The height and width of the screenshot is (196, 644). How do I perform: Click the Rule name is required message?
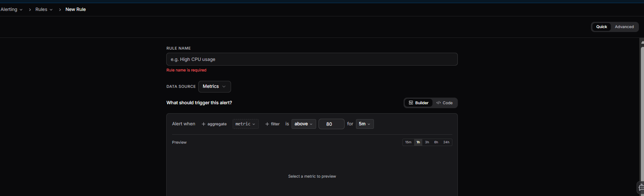coord(187,70)
